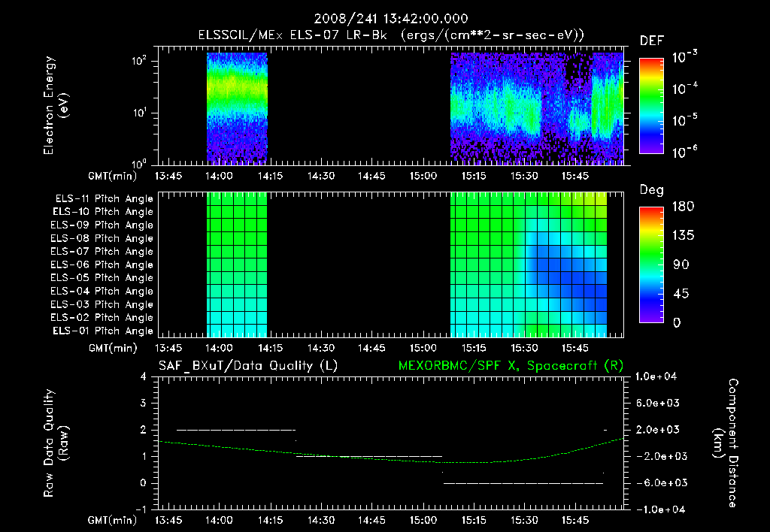Image resolution: width=770 pixels, height=532 pixels.
Task: Select the ELS-07 Pitch Angle row label
Action: pos(102,252)
